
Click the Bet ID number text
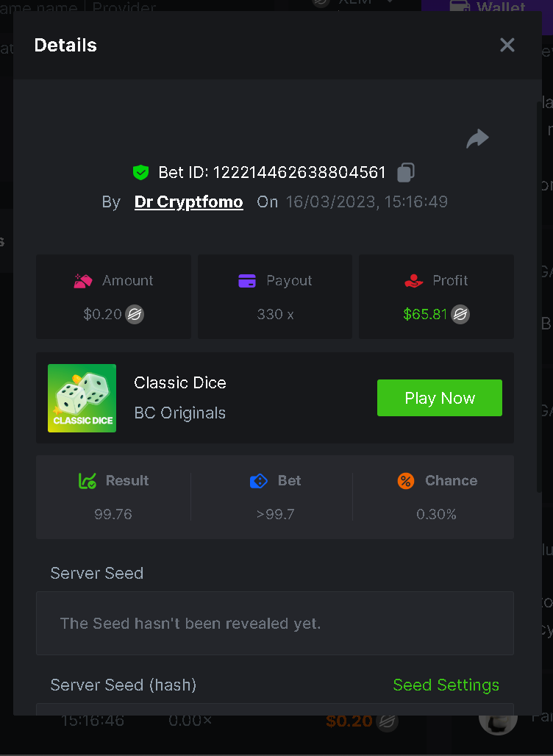(299, 173)
